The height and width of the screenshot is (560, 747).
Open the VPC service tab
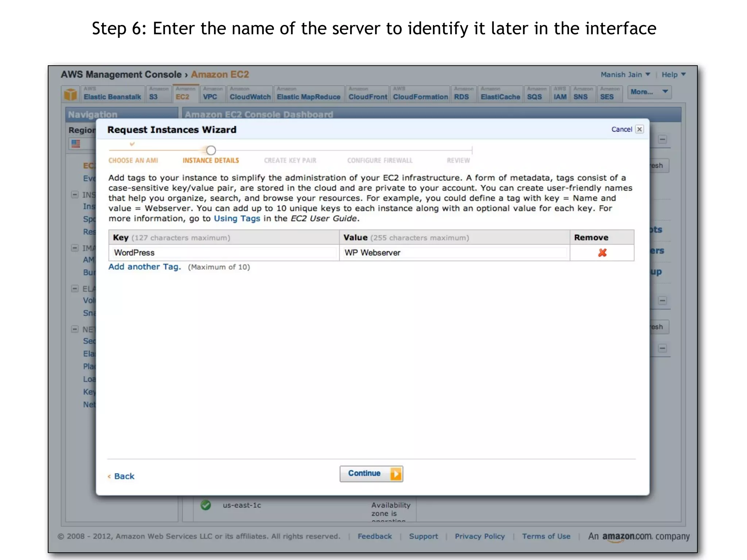[x=212, y=94]
